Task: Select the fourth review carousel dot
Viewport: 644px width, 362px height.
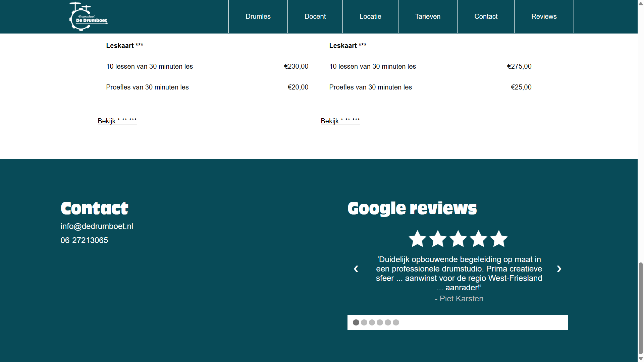Action: pyautogui.click(x=380, y=322)
